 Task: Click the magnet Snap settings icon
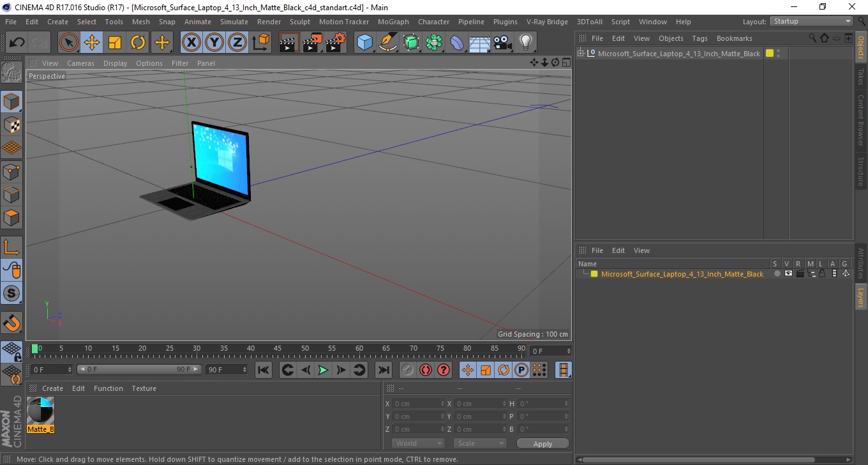pyautogui.click(x=11, y=323)
